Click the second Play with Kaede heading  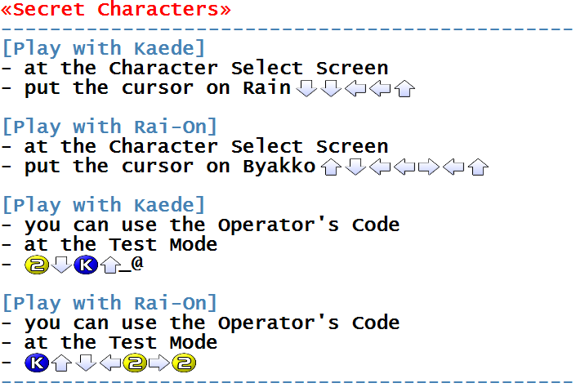pos(104,205)
